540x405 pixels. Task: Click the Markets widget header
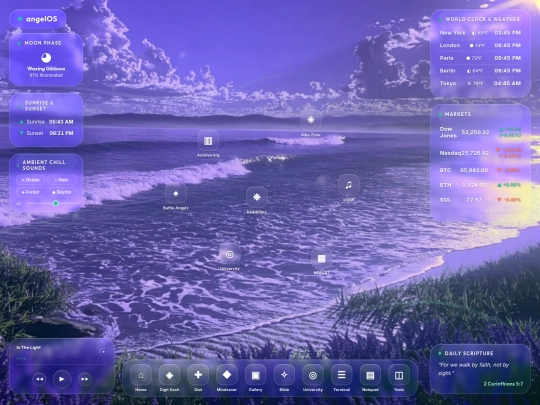click(457, 114)
